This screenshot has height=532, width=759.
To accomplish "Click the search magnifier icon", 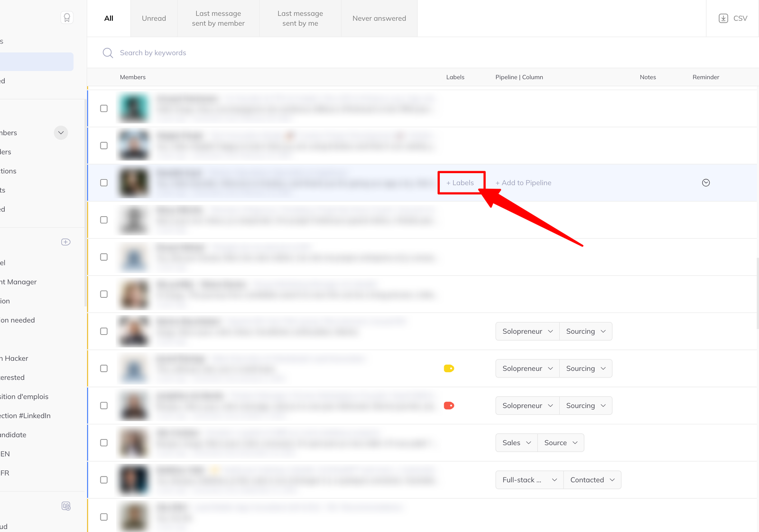I will point(108,53).
